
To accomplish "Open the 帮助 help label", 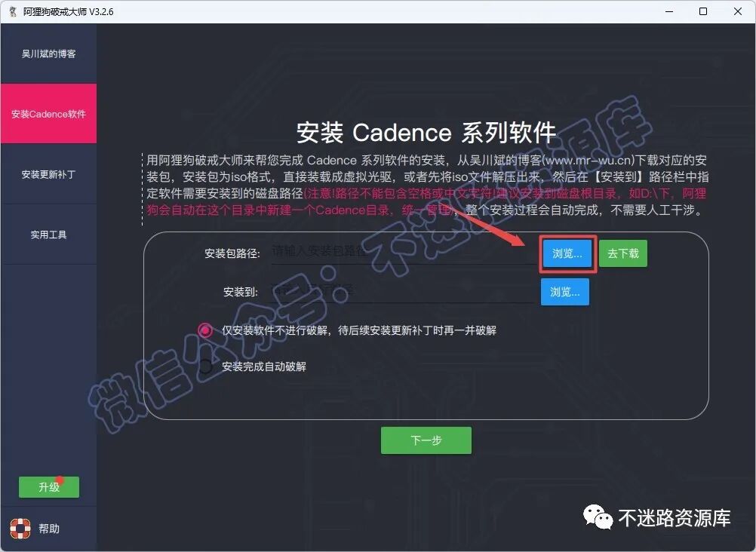I will [49, 529].
